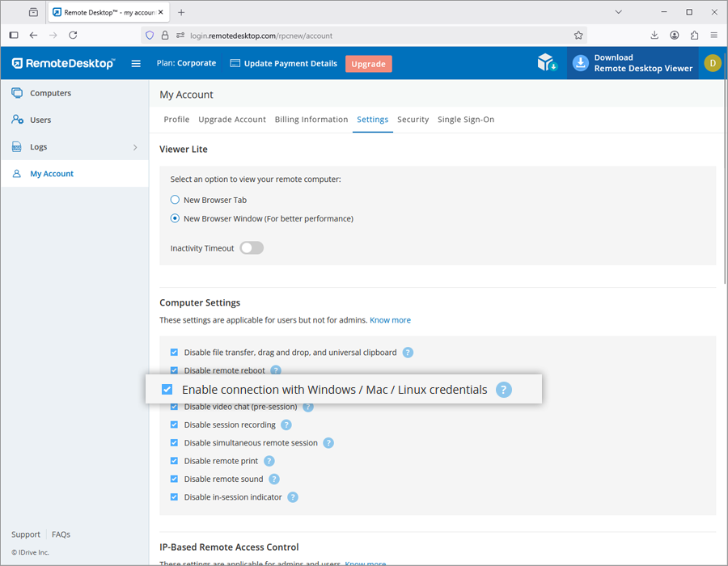Switch to the Billing Information tab
728x566 pixels.
click(311, 120)
